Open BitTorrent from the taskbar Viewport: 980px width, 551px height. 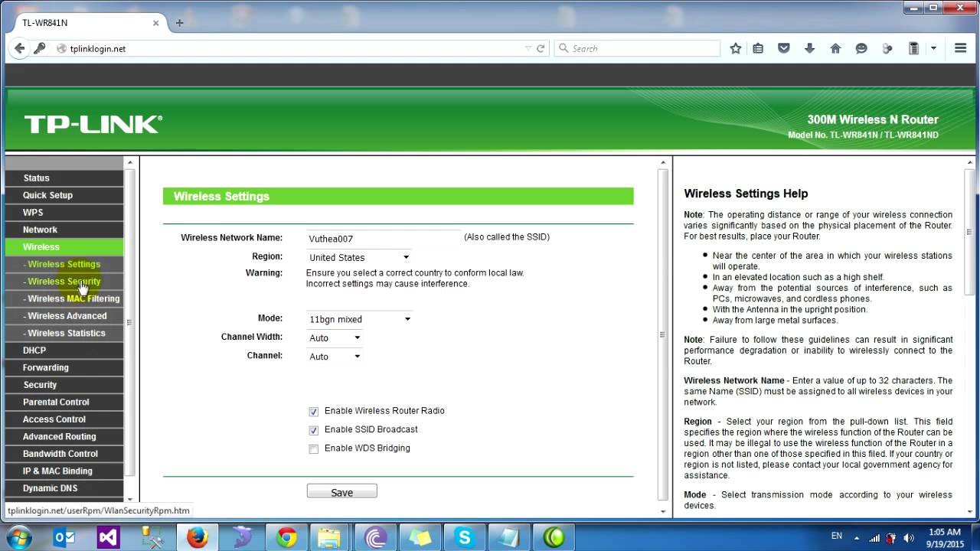click(x=376, y=538)
